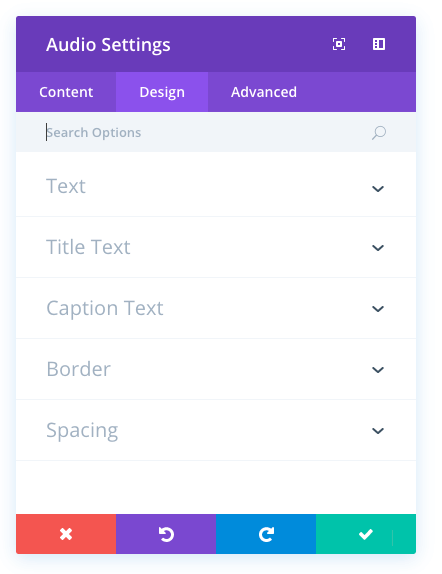Open the Caption Text settings label
The height and width of the screenshot is (574, 442).
point(105,308)
